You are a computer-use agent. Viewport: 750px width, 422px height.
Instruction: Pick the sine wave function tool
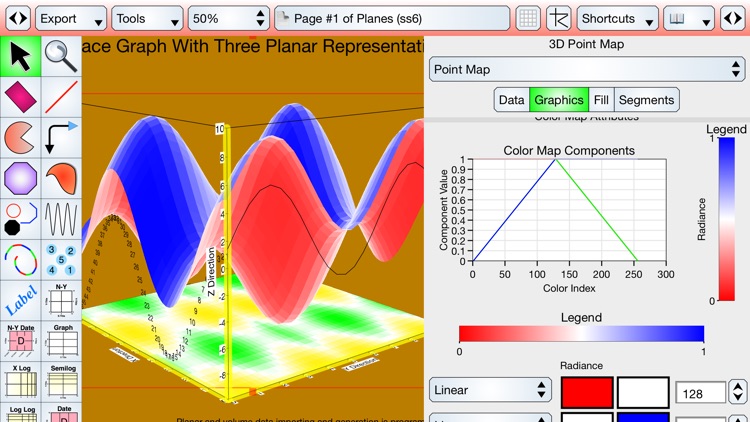(61, 219)
